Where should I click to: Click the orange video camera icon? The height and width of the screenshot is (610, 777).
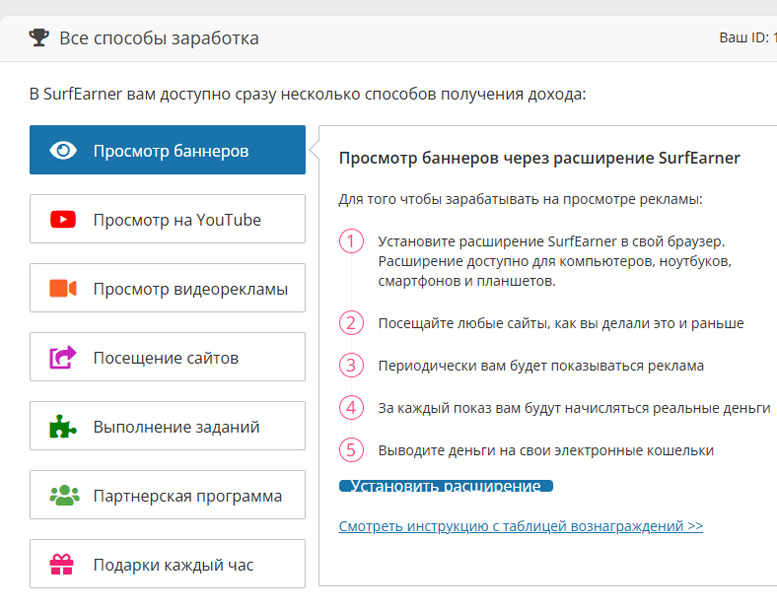[x=63, y=288]
